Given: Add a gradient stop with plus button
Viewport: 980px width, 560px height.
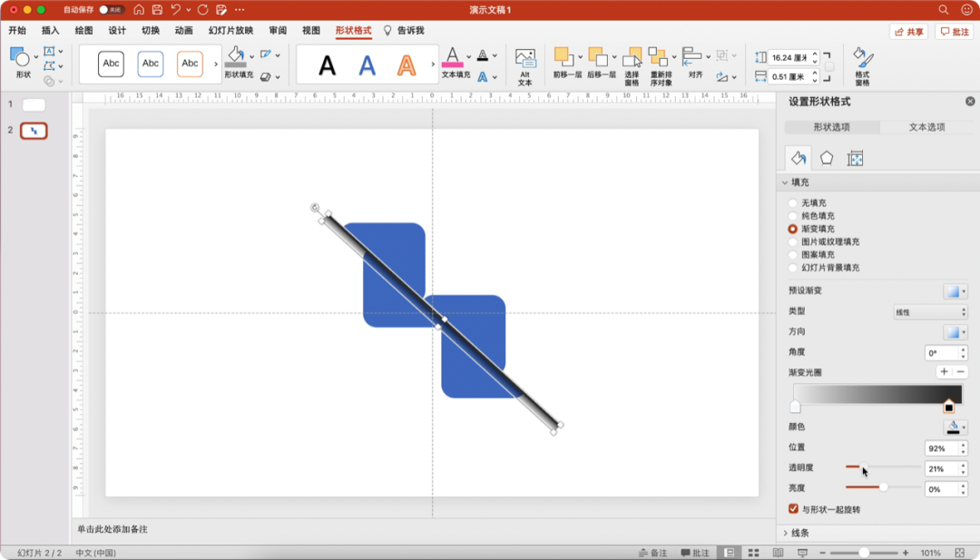Looking at the screenshot, I should (x=944, y=372).
